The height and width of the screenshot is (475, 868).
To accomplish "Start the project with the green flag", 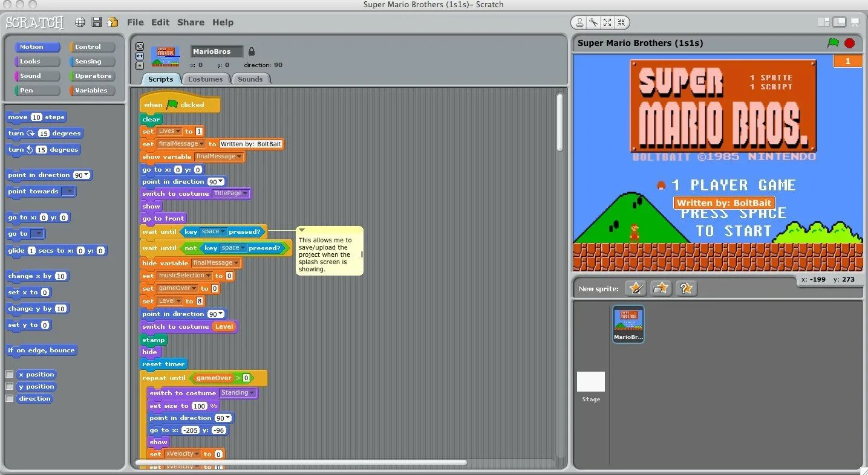I will (833, 43).
